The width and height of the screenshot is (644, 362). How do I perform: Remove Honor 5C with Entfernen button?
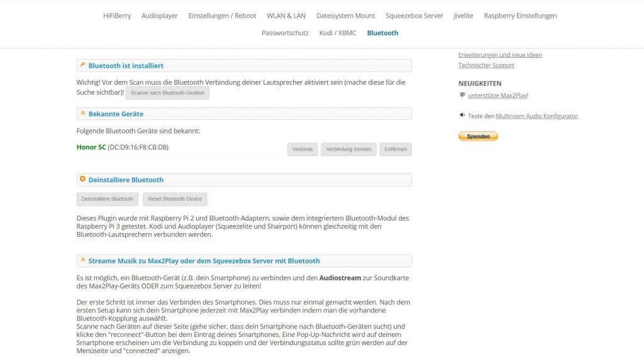(396, 150)
